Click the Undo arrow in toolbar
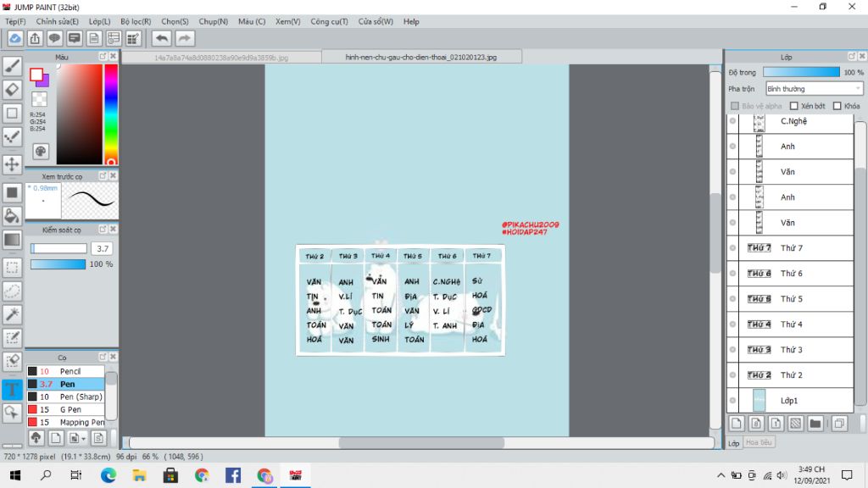868x488 pixels. 162,38
